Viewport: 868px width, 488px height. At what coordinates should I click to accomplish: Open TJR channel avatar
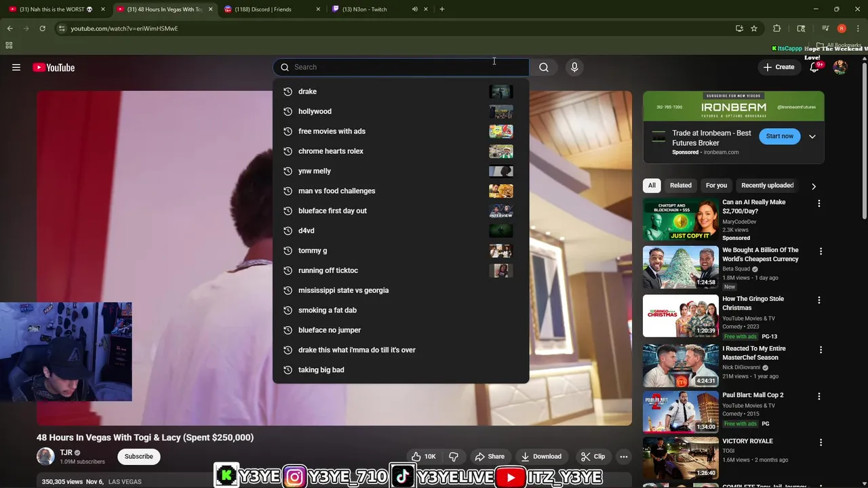45,456
